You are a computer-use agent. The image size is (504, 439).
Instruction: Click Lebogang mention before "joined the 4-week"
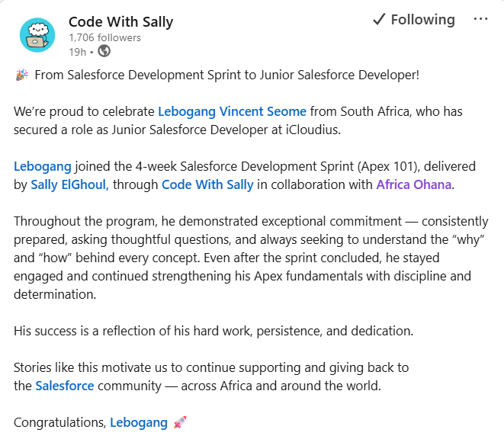[43, 166]
